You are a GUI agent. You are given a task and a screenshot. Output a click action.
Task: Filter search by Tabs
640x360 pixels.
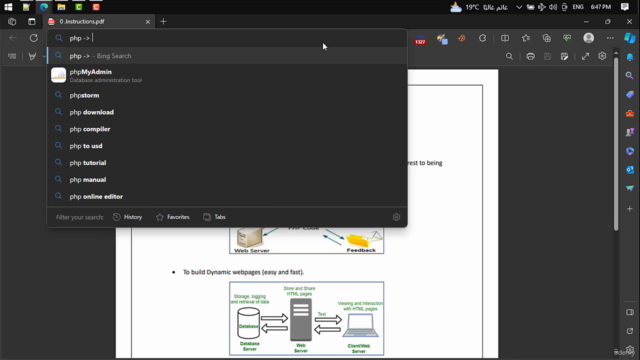[x=214, y=217]
